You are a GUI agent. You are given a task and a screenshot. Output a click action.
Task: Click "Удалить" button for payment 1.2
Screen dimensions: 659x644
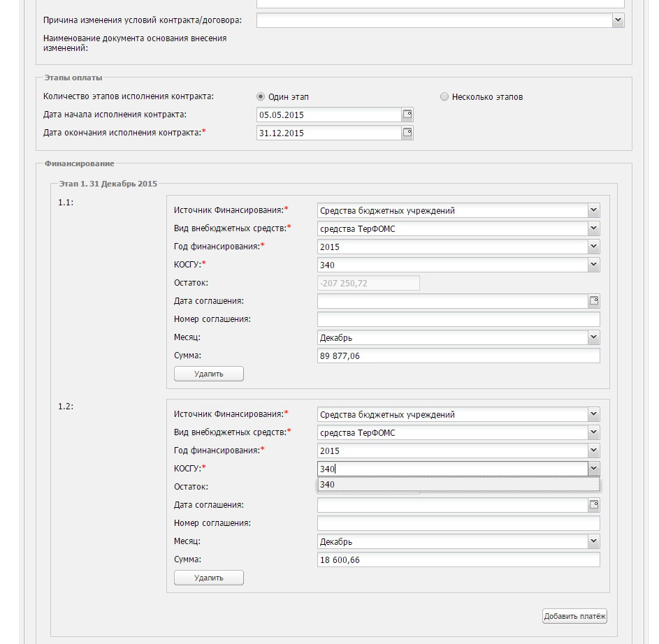click(209, 578)
